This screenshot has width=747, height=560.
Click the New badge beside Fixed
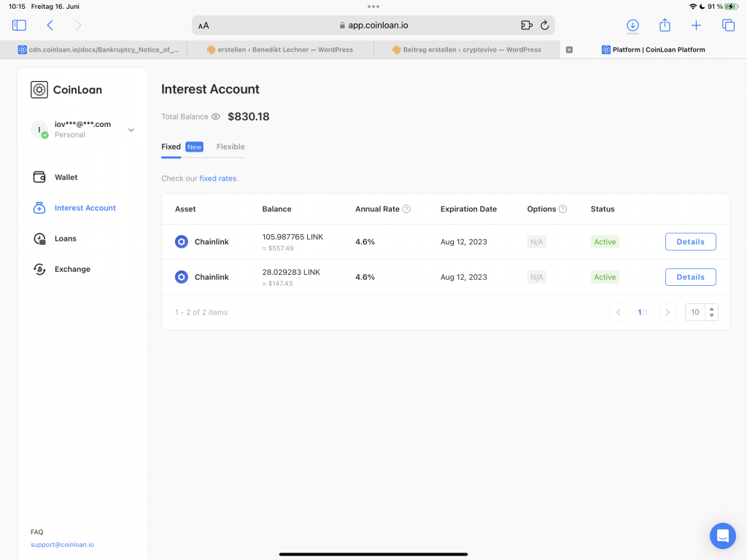pos(194,147)
